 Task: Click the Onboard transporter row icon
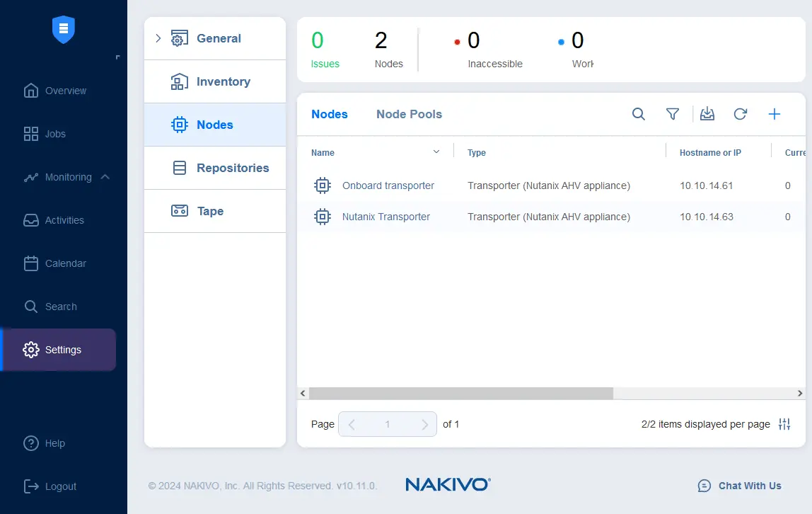click(x=322, y=185)
